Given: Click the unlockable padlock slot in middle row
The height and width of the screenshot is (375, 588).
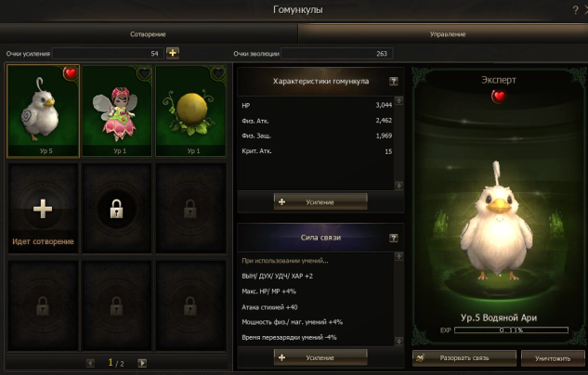Looking at the screenshot, I should click(117, 208).
